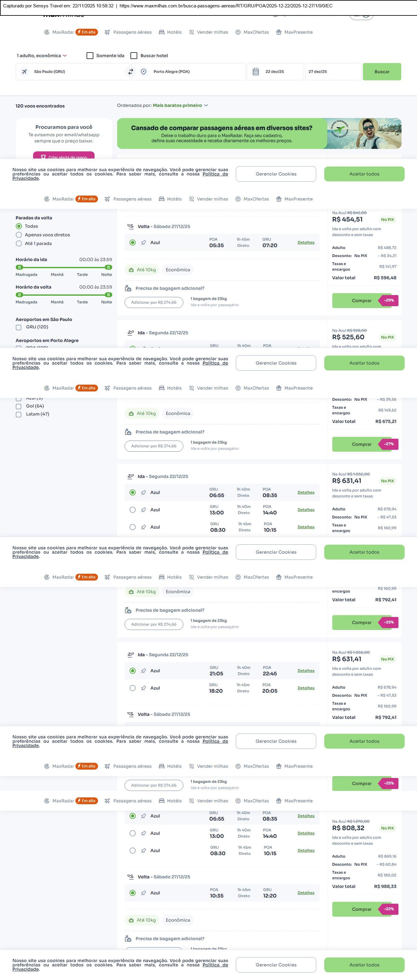Click the location pin icon beside Porto Alegre
The width and height of the screenshot is (417, 980).
click(143, 71)
